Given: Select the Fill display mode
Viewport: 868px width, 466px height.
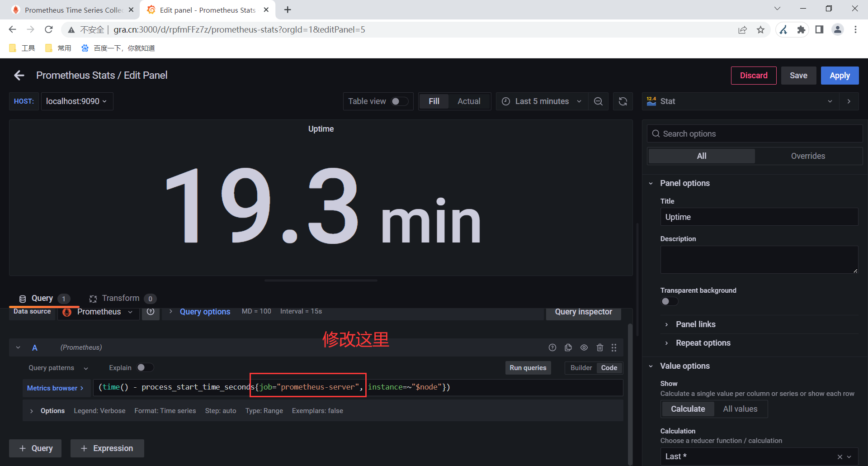Looking at the screenshot, I should click(x=434, y=101).
